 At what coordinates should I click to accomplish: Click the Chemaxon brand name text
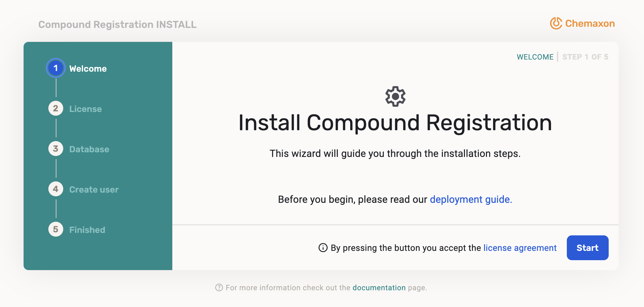[590, 24]
